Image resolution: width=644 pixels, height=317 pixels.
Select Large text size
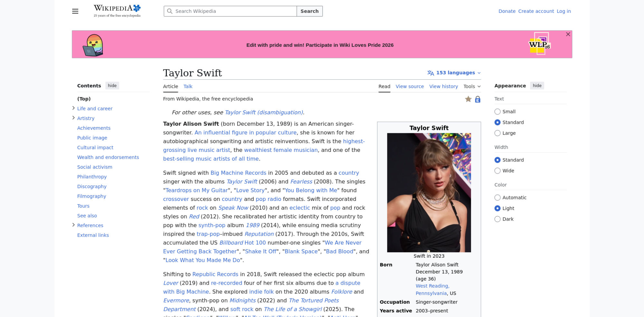pos(497,133)
